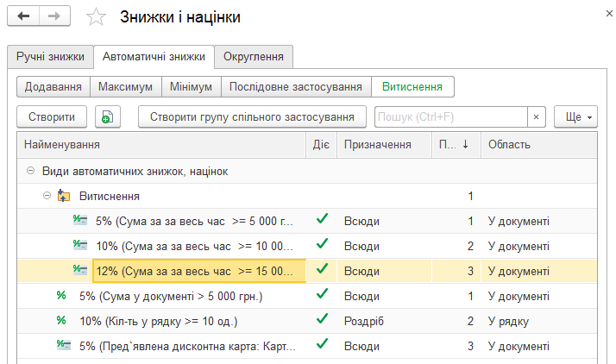Image resolution: width=616 pixels, height=364 pixels.
Task: Click the Витиснення group folder icon
Action: click(64, 196)
